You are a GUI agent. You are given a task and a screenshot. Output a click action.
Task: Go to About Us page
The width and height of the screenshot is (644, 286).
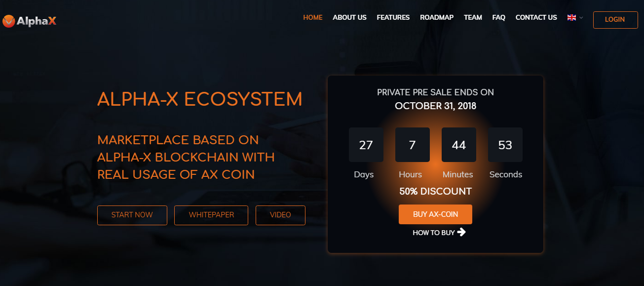(x=349, y=17)
